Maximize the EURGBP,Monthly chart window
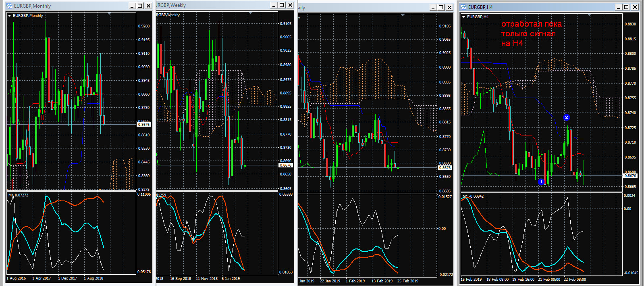The image size is (644, 286). pyautogui.click(x=140, y=6)
